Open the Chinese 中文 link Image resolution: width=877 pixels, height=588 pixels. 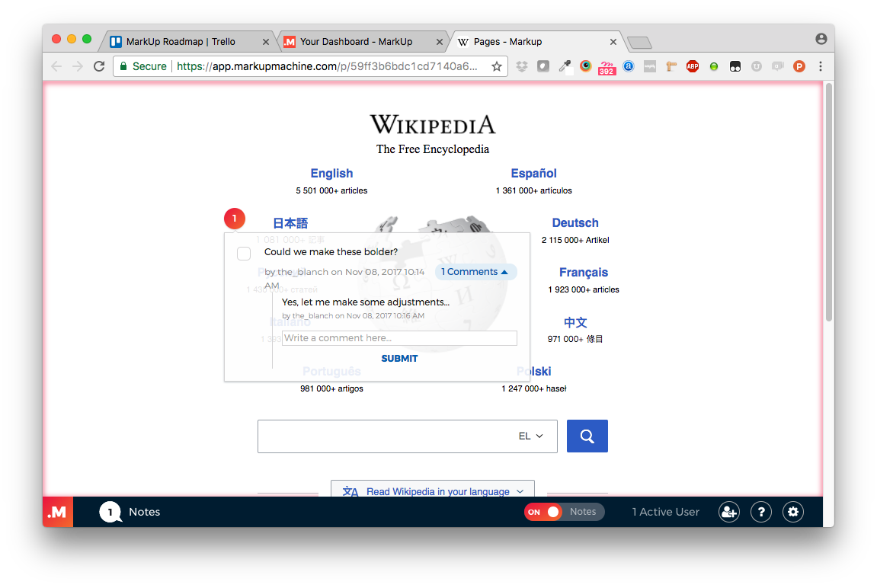tap(575, 322)
